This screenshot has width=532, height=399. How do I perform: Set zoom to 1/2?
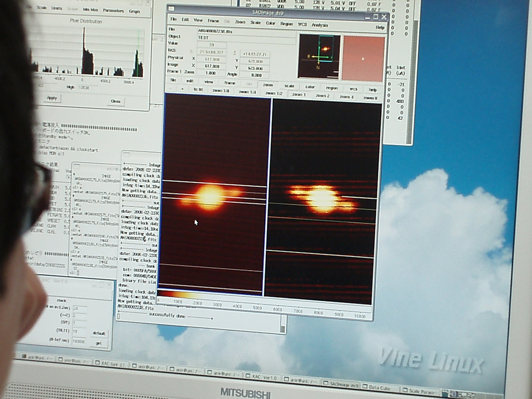[x=274, y=93]
